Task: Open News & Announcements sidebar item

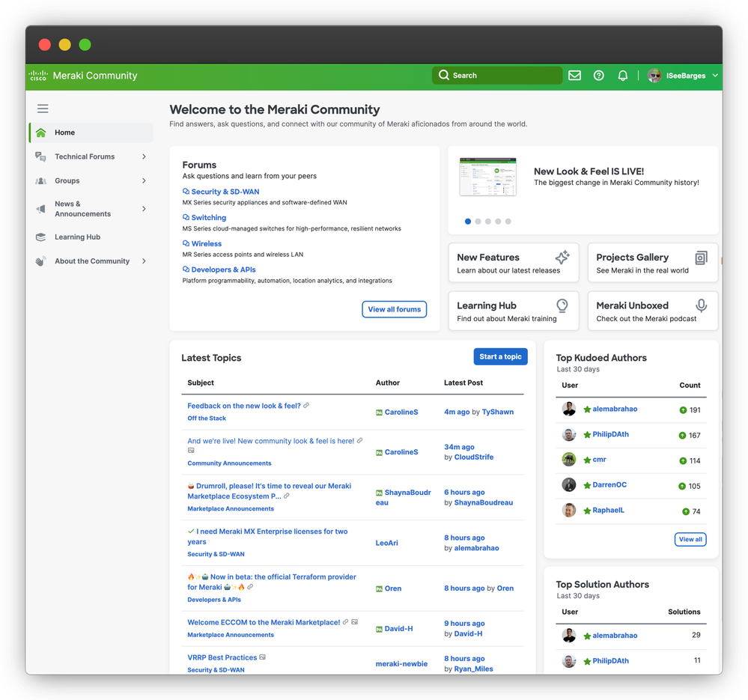Action: 91,209
